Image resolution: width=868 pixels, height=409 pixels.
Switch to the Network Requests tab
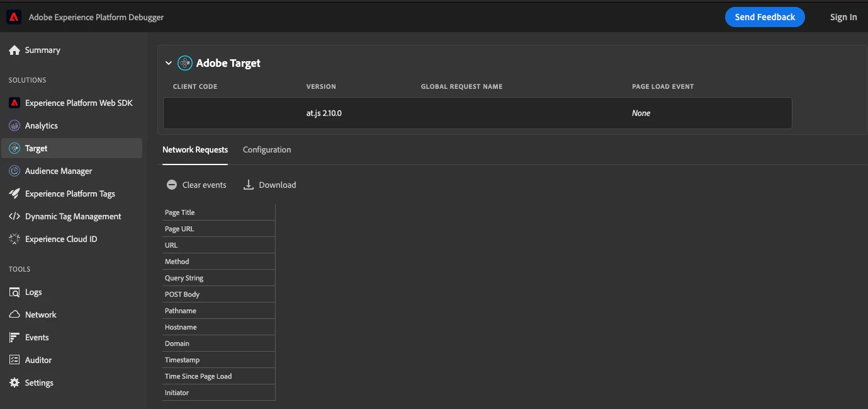(195, 150)
